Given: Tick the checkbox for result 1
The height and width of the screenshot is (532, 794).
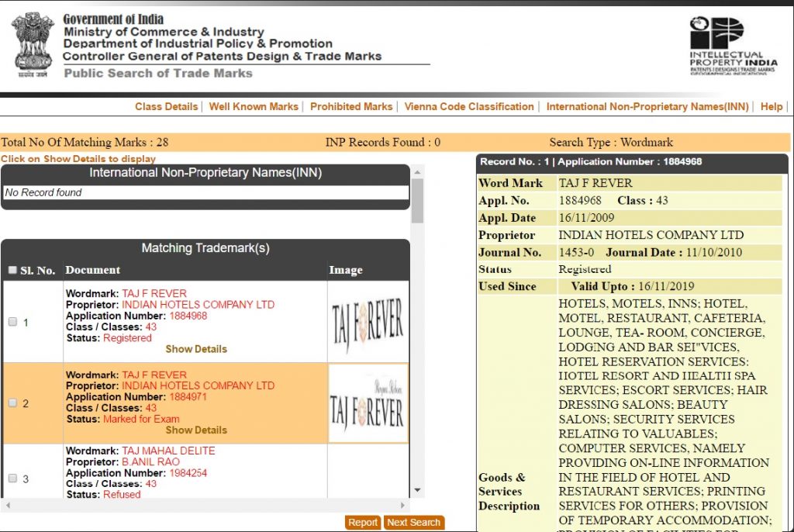Looking at the screenshot, I should tap(12, 322).
